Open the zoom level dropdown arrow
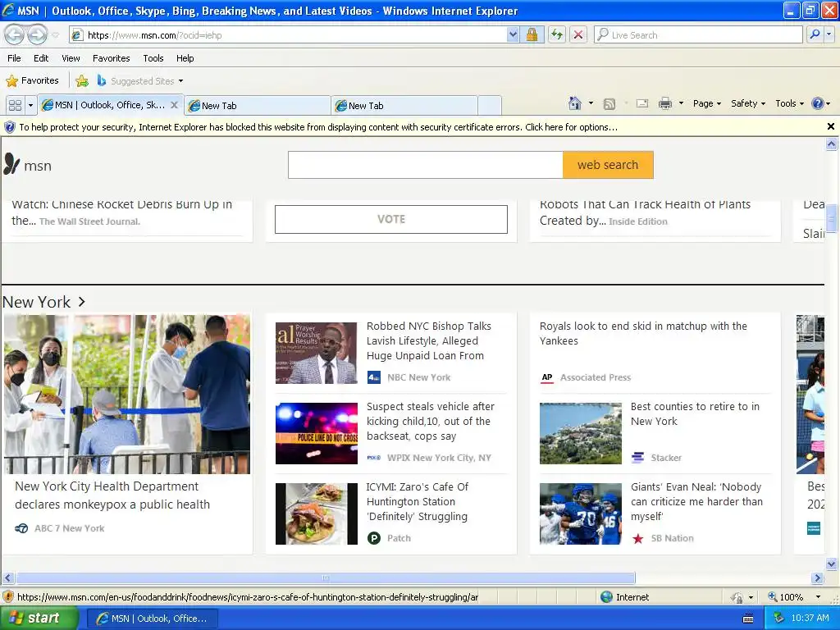840x630 pixels. click(x=818, y=597)
